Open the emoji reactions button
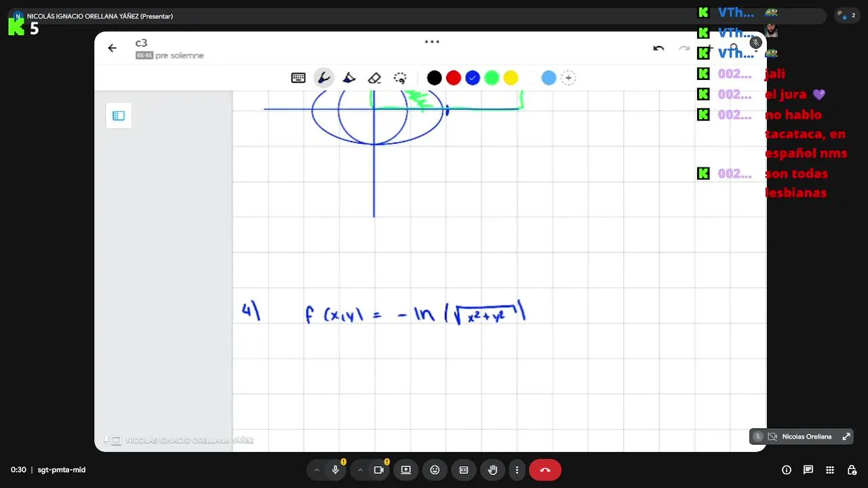This screenshot has width=868, height=488. click(x=435, y=470)
